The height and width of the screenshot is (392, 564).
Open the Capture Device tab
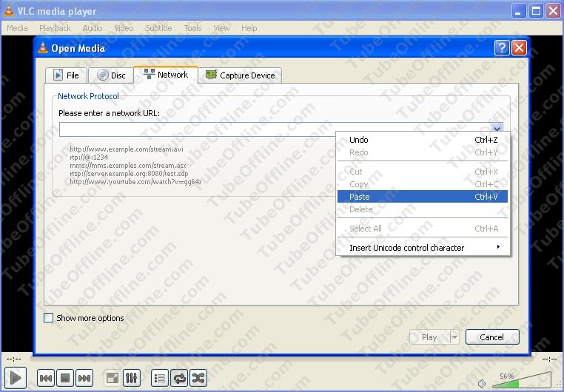point(240,75)
